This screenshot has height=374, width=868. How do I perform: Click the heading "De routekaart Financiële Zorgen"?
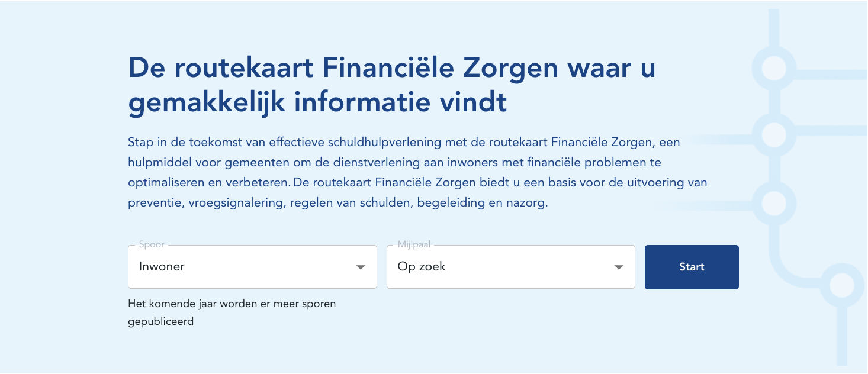click(x=391, y=69)
